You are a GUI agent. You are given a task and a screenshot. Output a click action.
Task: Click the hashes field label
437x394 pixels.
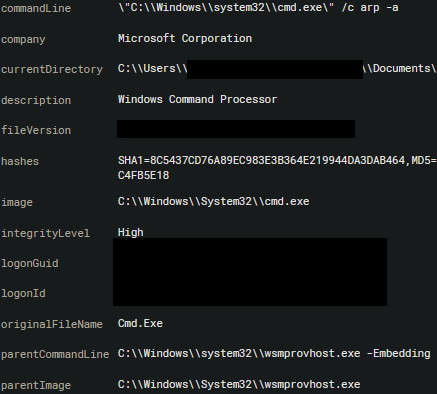(x=20, y=161)
